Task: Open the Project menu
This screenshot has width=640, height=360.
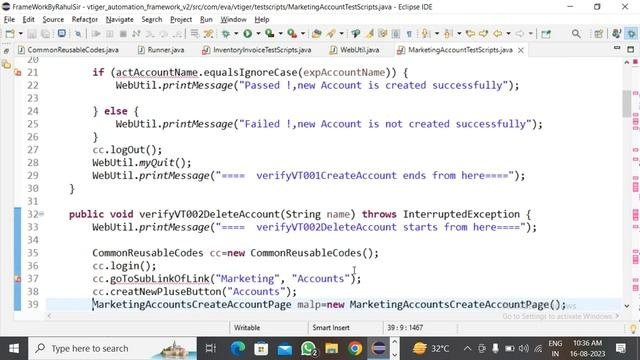Action: pos(181,20)
